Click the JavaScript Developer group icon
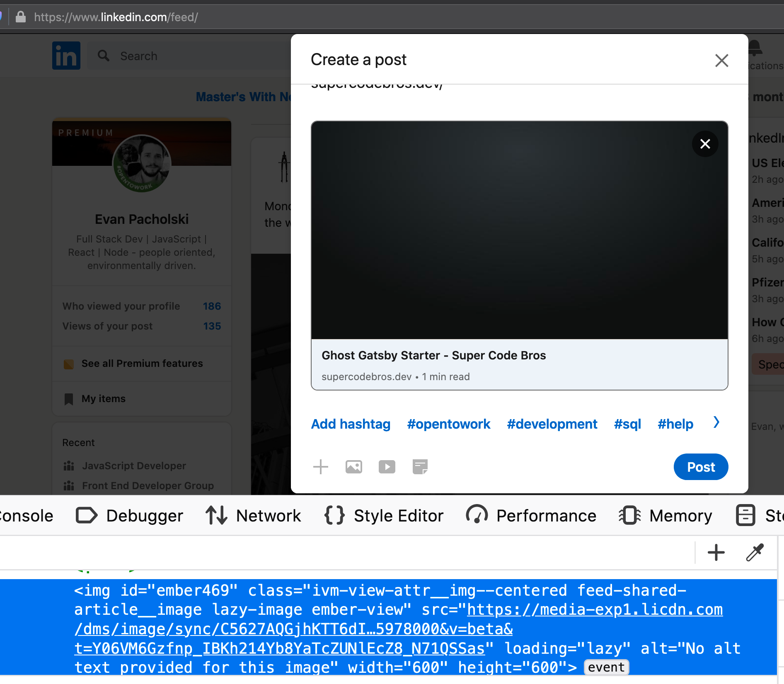This screenshot has height=684, width=784. 69,466
